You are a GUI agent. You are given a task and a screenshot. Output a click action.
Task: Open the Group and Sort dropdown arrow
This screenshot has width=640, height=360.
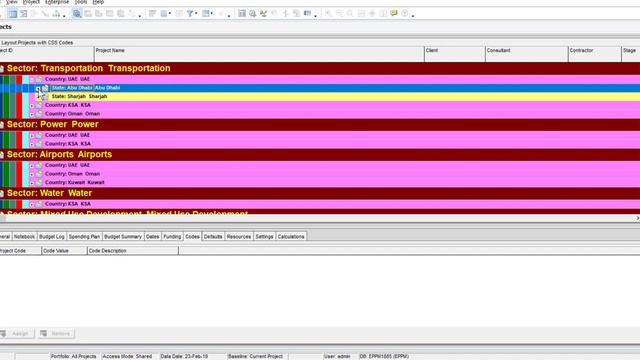tap(212, 13)
